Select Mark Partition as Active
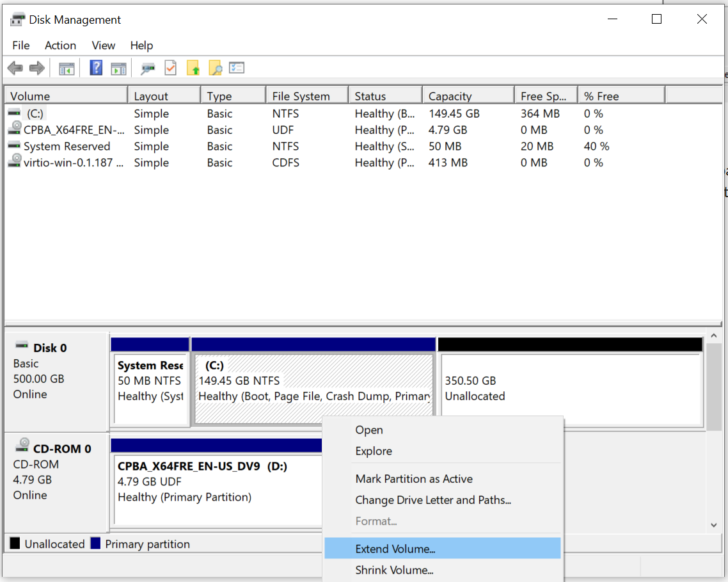 (x=413, y=479)
